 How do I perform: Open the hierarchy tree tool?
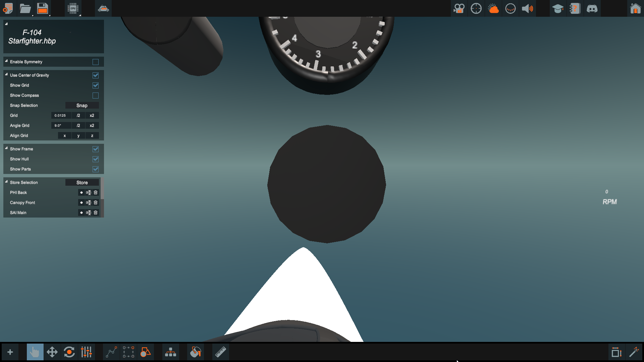(x=170, y=352)
